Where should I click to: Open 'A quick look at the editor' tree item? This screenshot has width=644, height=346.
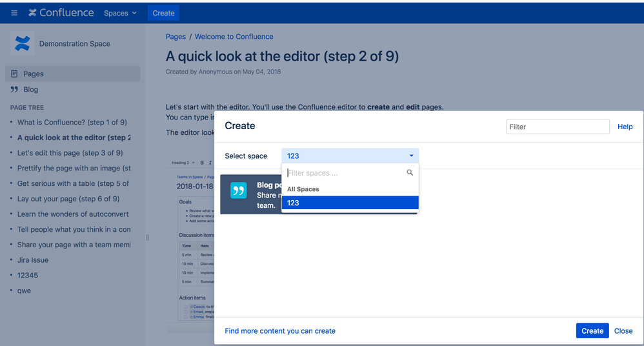point(74,137)
